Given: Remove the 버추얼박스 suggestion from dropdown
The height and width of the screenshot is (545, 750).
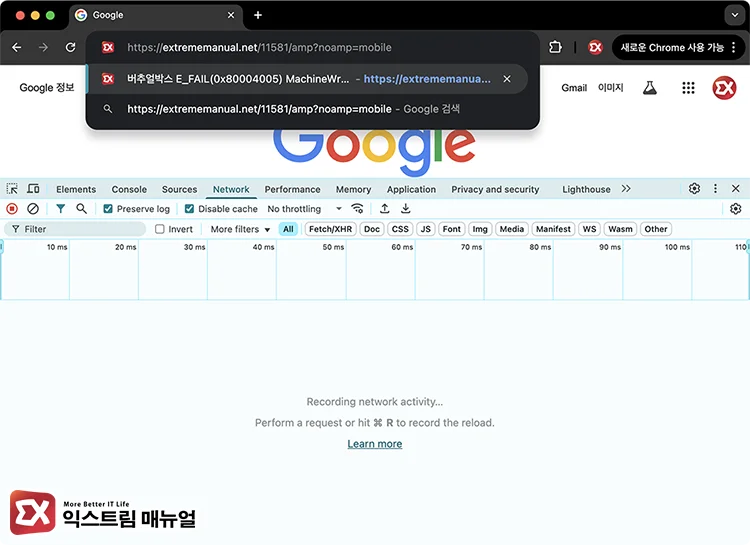Looking at the screenshot, I should coord(507,79).
